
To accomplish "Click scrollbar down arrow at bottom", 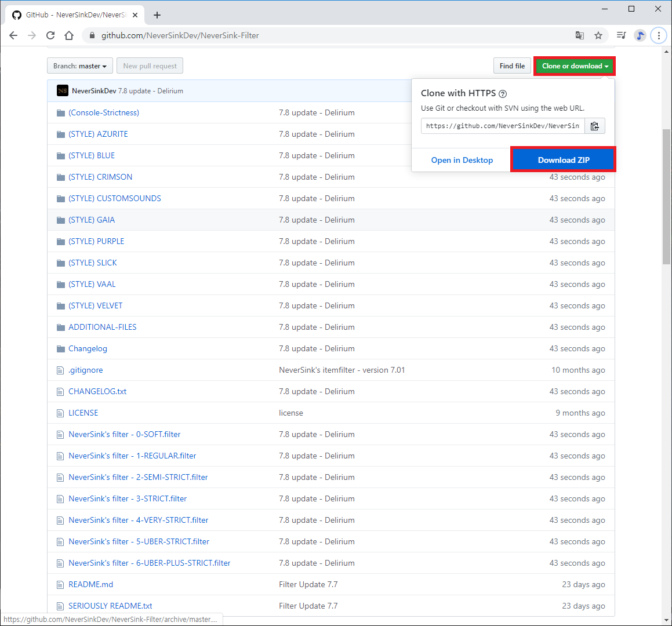I will pos(666,620).
